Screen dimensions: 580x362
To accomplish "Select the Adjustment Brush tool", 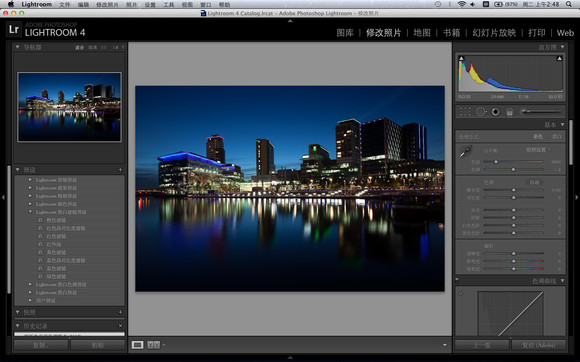I will (540, 111).
